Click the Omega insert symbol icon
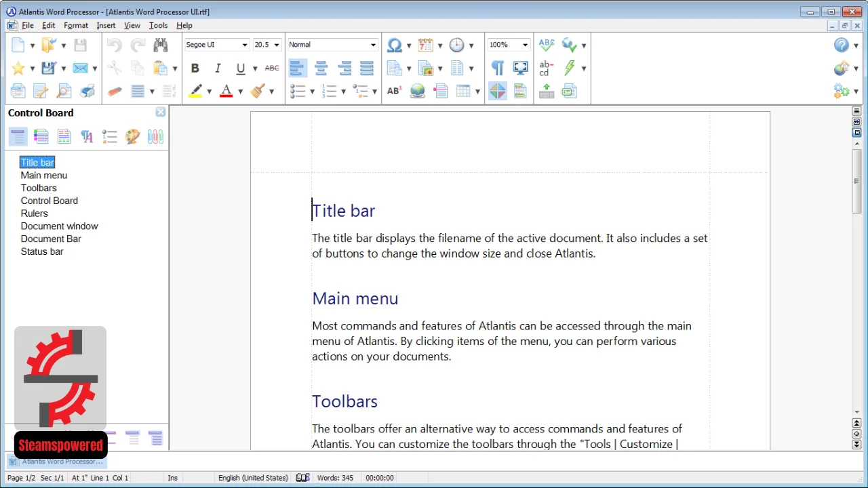This screenshot has height=488, width=868. [394, 45]
